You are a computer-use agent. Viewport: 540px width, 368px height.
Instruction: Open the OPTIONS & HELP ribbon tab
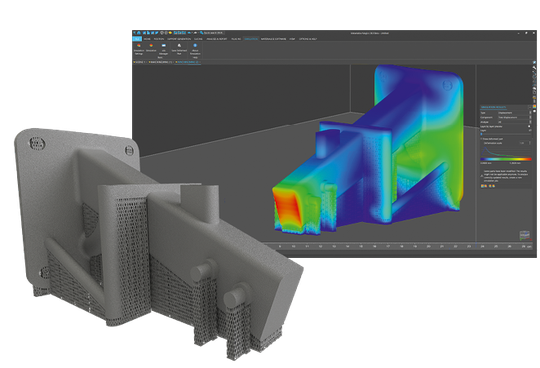tap(308, 39)
